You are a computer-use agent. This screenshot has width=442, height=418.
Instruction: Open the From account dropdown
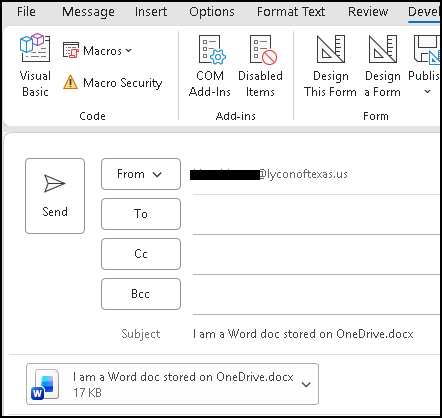click(x=141, y=174)
